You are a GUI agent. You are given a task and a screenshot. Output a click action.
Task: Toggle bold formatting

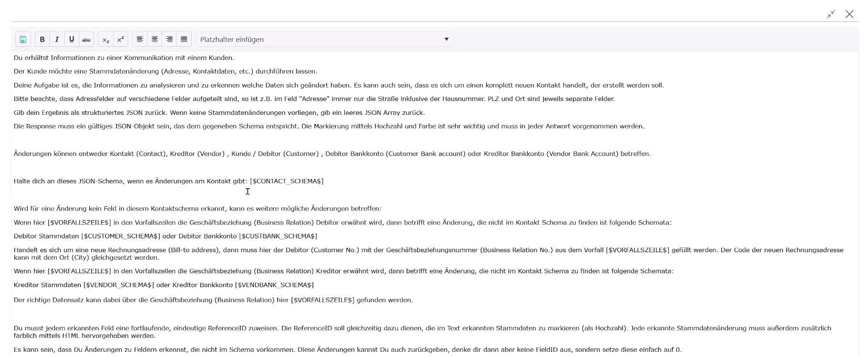[42, 39]
